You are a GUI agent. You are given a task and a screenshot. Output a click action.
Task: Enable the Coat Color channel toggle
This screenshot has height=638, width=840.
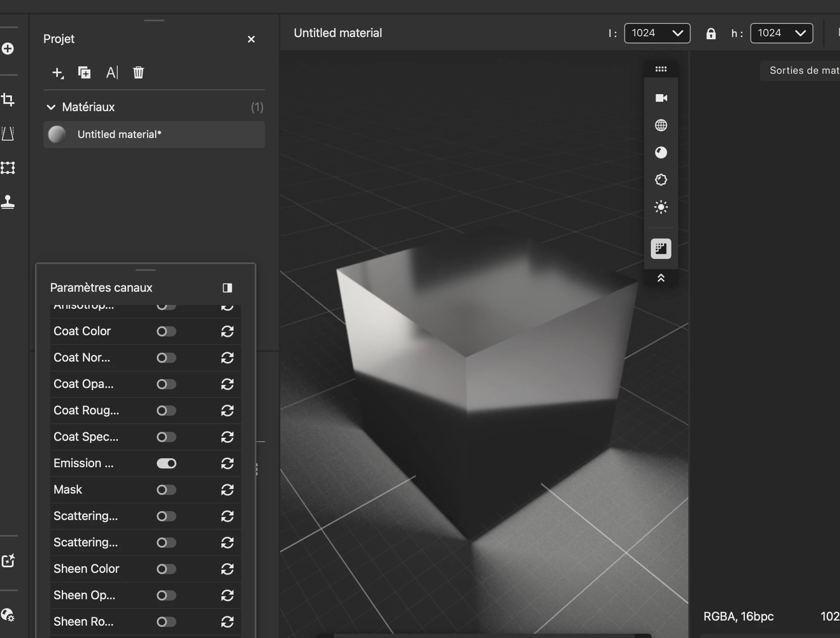[x=166, y=331]
